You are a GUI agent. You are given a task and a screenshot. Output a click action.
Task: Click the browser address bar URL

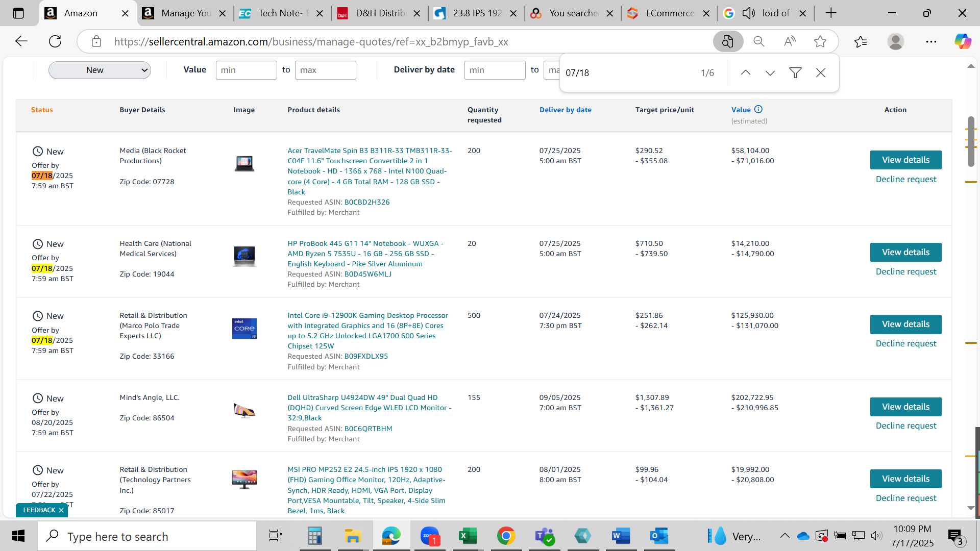point(311,41)
